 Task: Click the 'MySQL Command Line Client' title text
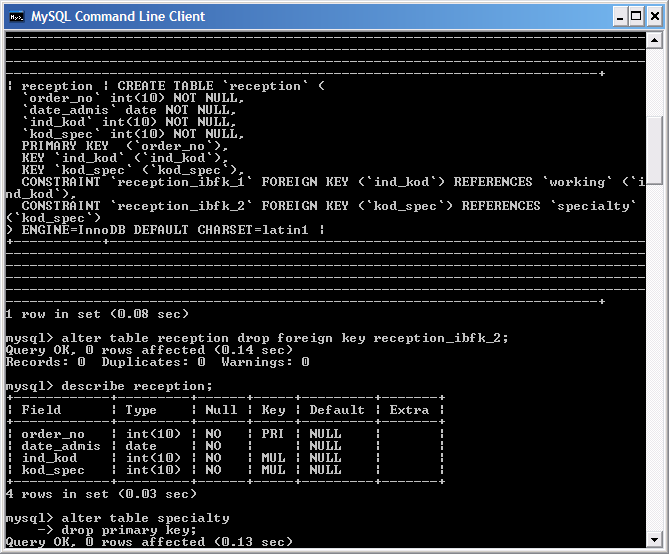coord(118,17)
